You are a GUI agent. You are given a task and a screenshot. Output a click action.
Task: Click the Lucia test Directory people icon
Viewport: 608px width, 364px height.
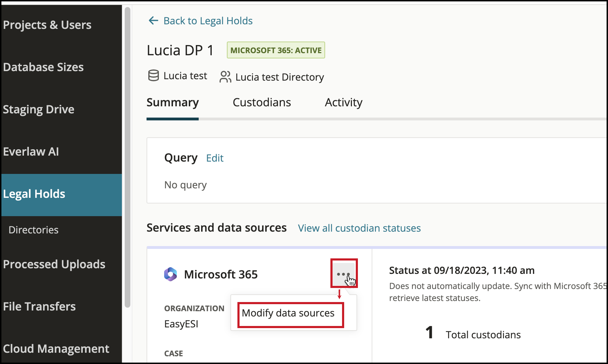[x=225, y=77]
